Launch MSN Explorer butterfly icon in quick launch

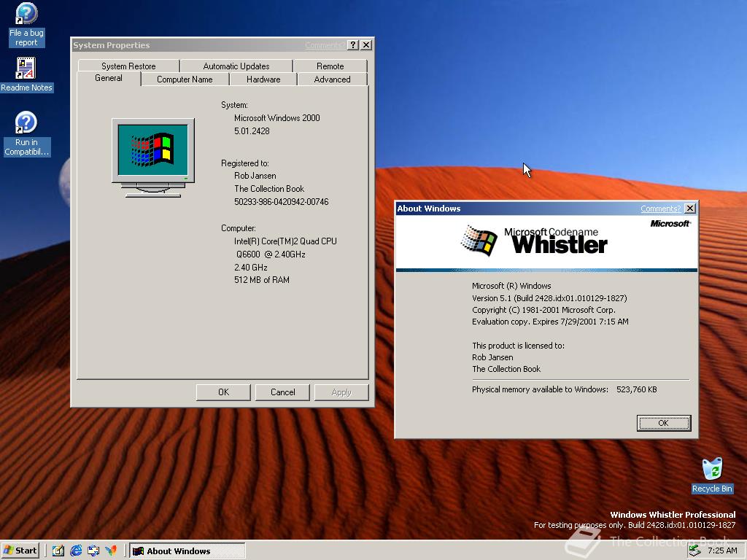tap(111, 551)
